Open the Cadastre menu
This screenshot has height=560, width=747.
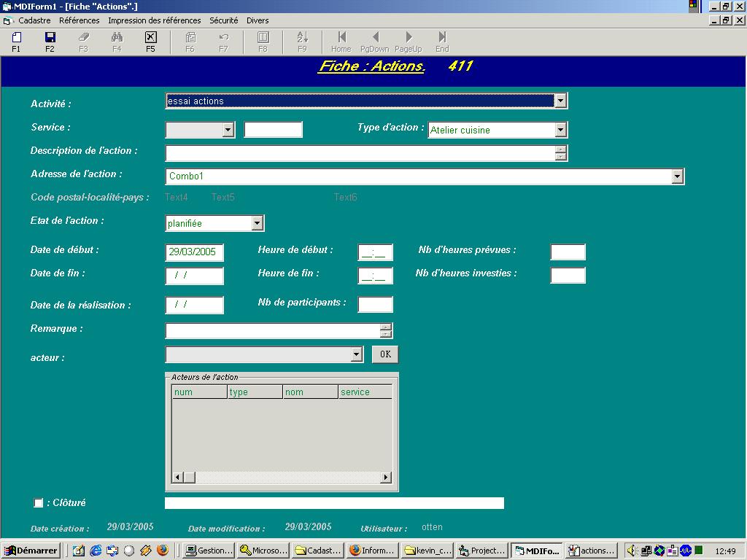(34, 20)
